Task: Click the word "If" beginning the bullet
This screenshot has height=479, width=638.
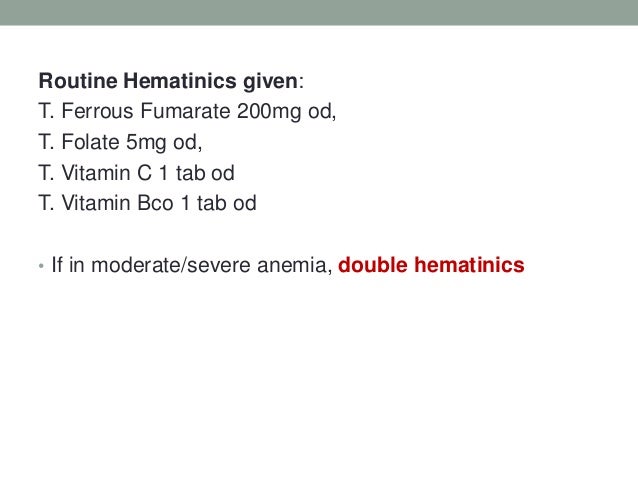Action: click(x=57, y=265)
